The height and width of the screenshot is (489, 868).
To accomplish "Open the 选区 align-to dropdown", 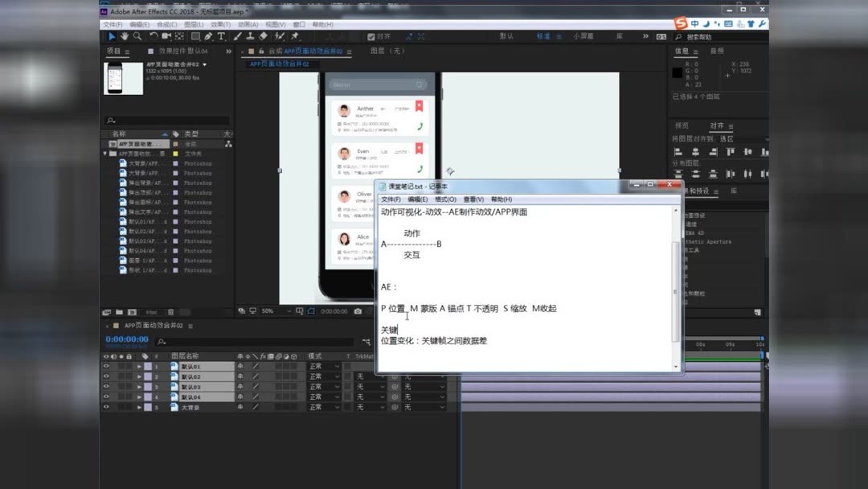I will [727, 138].
